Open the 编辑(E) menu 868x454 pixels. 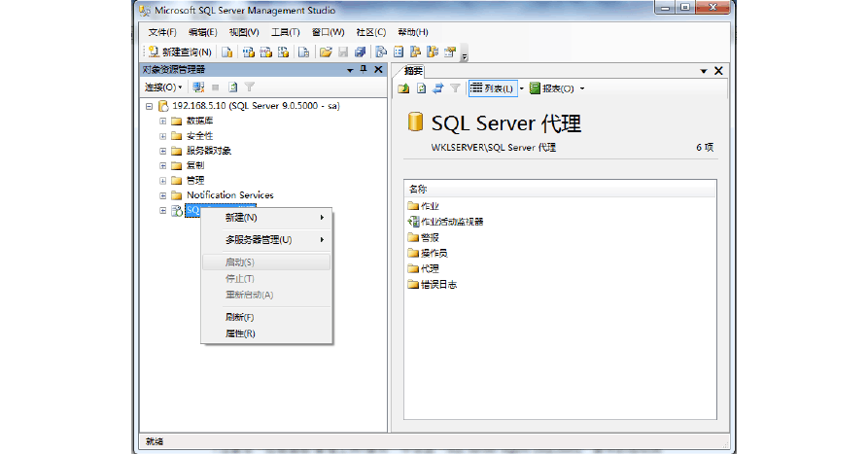202,32
